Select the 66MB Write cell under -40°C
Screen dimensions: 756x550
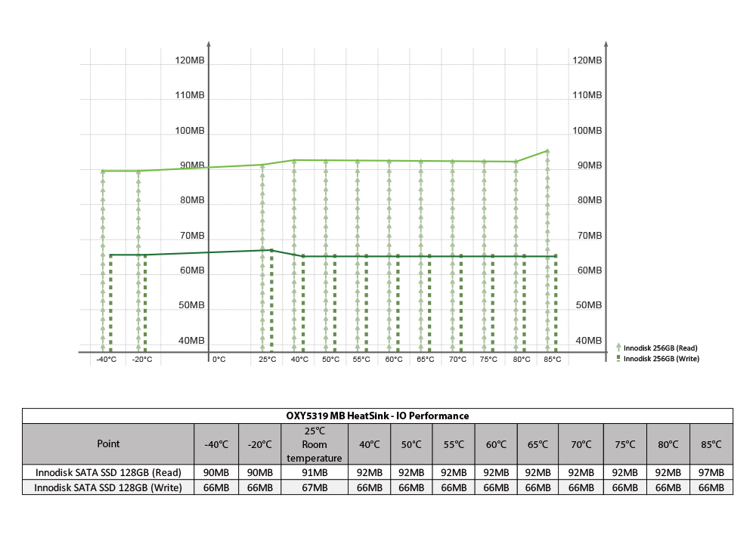[216, 487]
